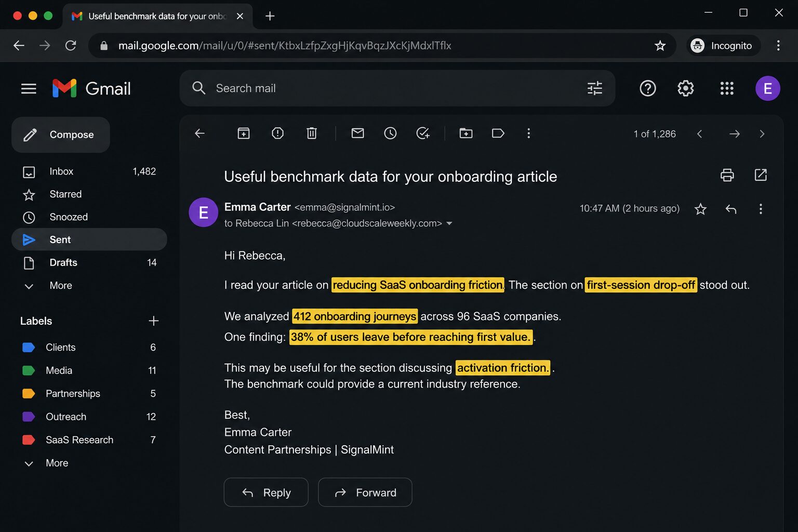This screenshot has width=798, height=532.
Task: Open the Starred folder
Action: (88, 194)
